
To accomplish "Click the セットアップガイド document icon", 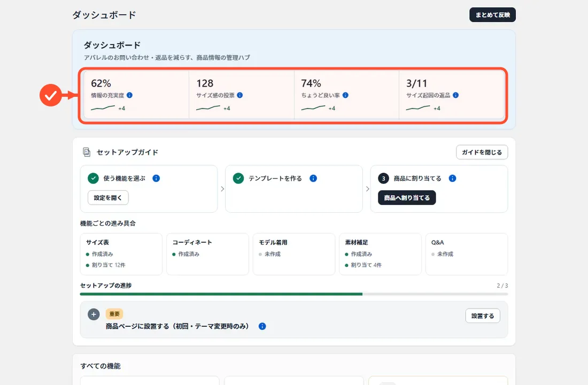I will (87, 152).
